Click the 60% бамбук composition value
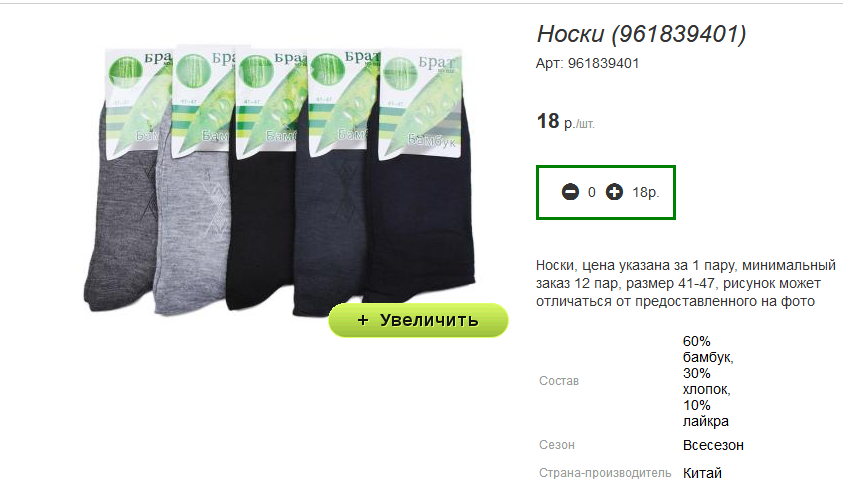 pos(708,349)
